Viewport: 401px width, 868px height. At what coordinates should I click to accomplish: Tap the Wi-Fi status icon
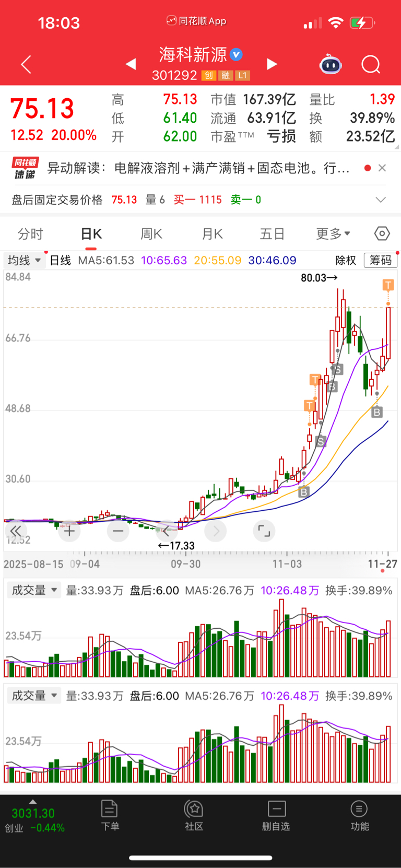click(x=336, y=23)
